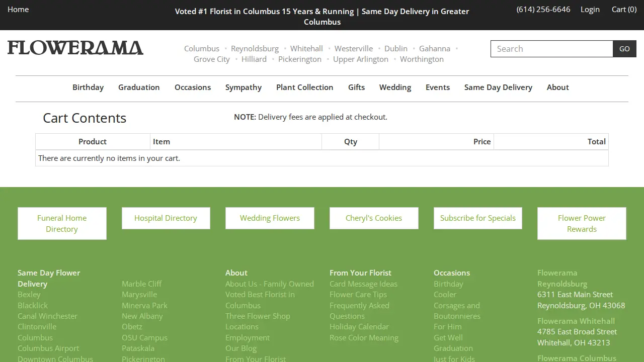The image size is (644, 362).
Task: Click the Marysville delivery link
Action: (139, 295)
